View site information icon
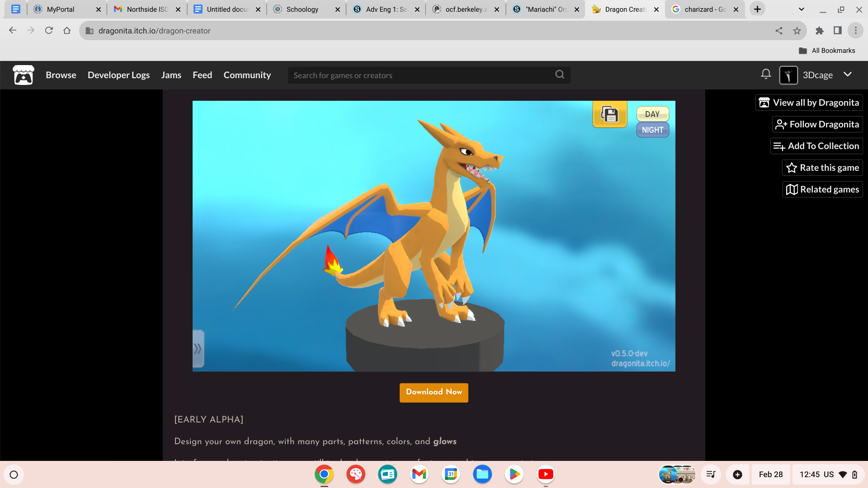 (90, 31)
